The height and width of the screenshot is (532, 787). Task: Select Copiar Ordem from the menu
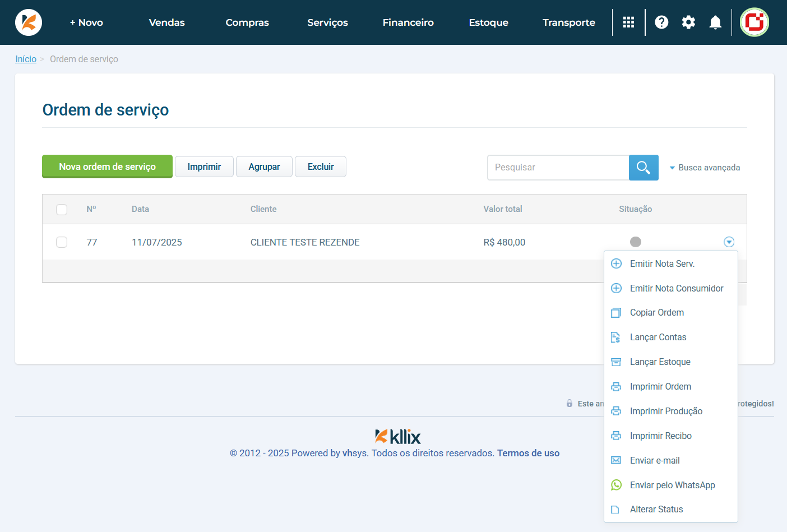pos(656,313)
